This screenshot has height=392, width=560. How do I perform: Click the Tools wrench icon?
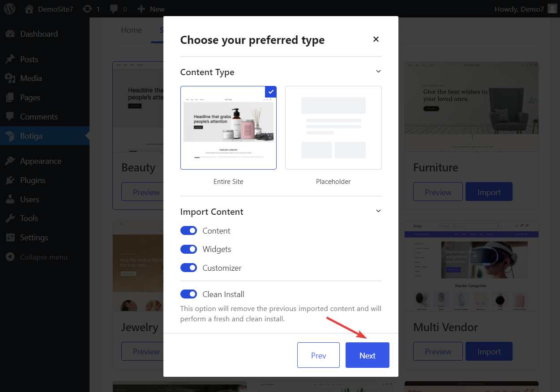click(10, 218)
